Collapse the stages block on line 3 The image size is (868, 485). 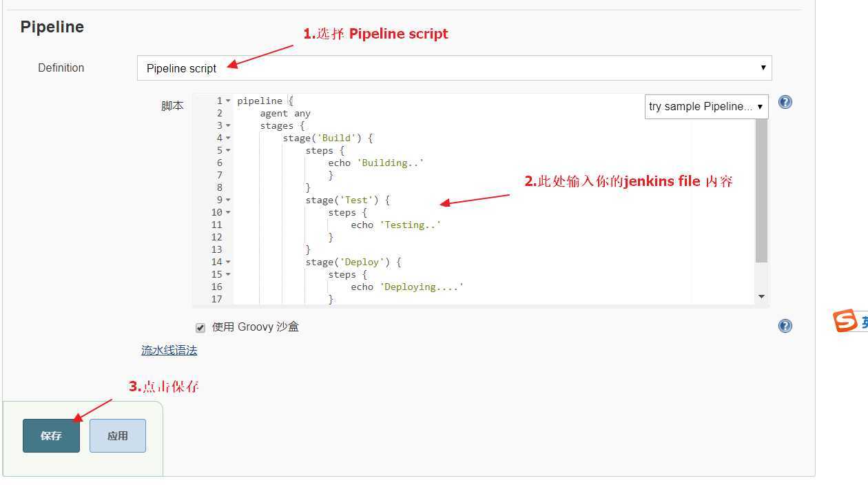[228, 126]
